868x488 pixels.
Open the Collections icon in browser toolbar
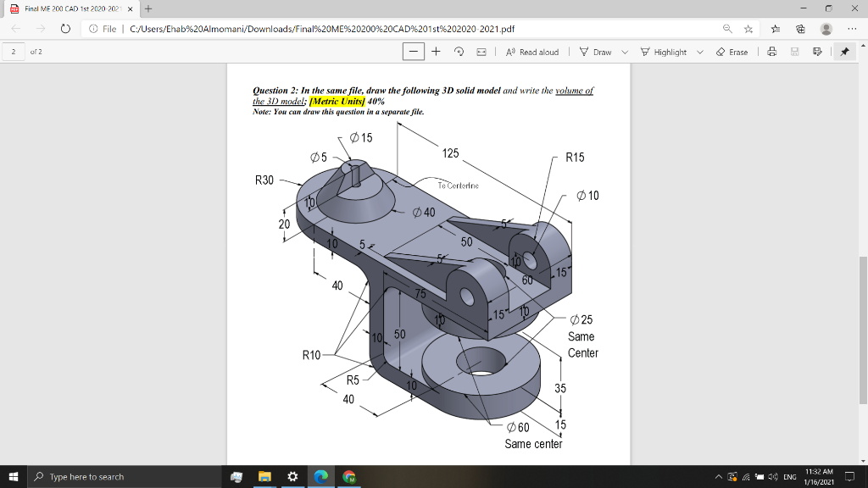(801, 29)
